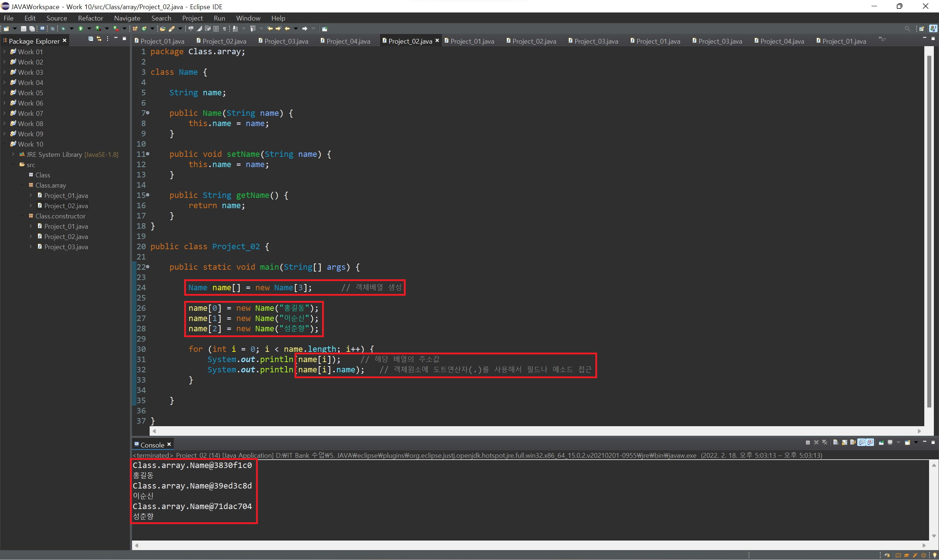Screen dimensions: 939x560
Task: Select the Class.array package in explorer
Action: click(x=50, y=185)
